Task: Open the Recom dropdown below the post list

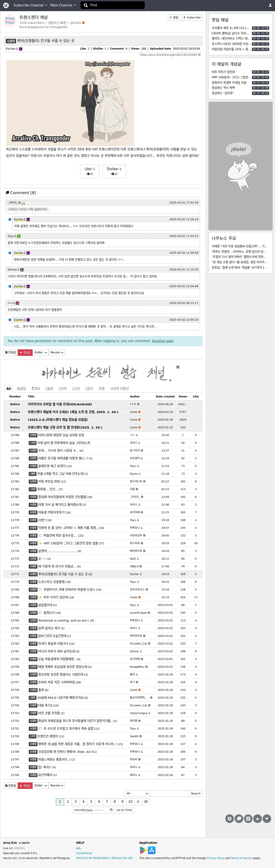Action: point(57,785)
